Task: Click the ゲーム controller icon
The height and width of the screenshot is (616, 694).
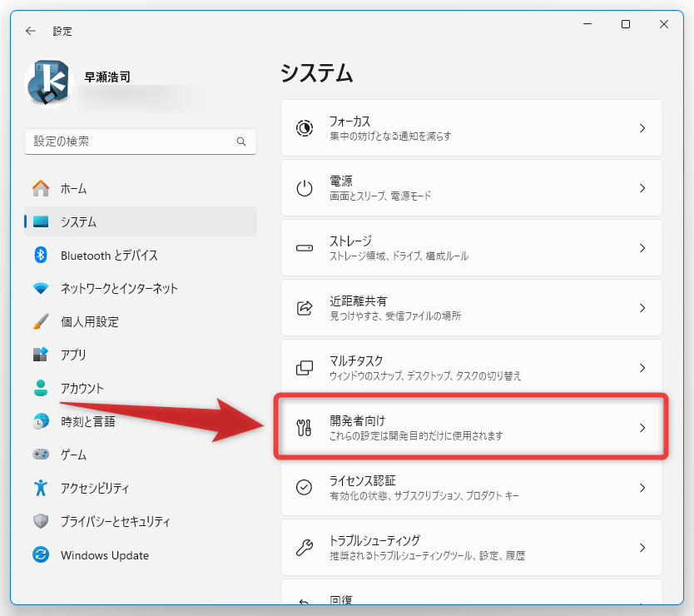Action: (x=41, y=455)
